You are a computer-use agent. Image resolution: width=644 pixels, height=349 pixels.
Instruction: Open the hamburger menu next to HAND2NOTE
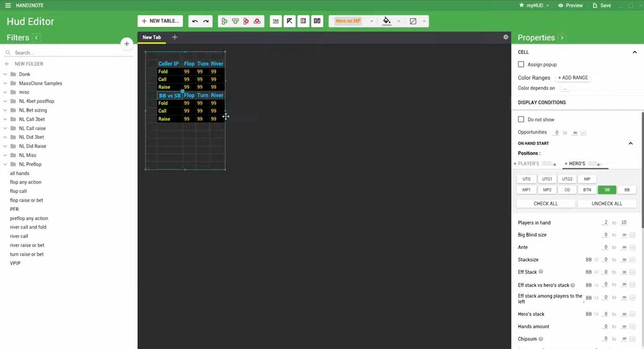8,6
